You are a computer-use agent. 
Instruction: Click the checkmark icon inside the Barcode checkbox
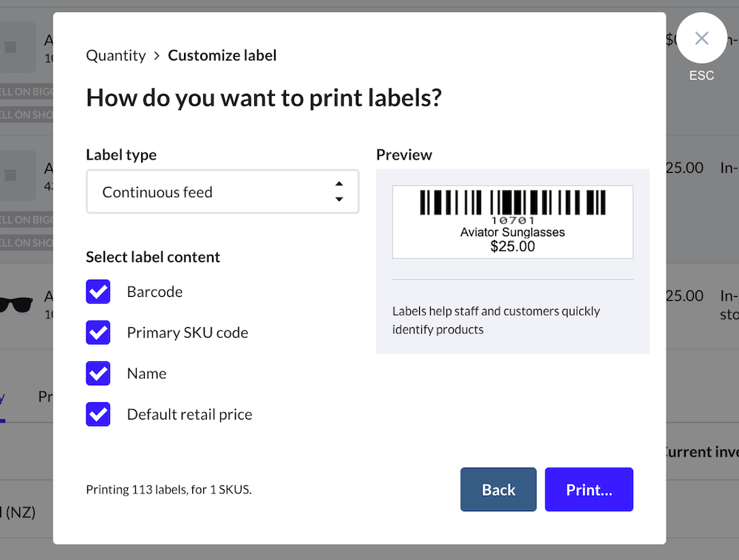(98, 292)
